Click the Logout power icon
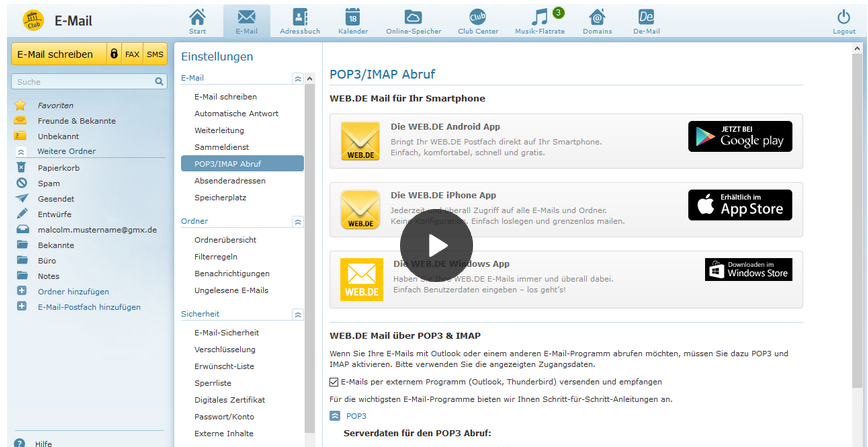The width and height of the screenshot is (868, 447). [844, 17]
